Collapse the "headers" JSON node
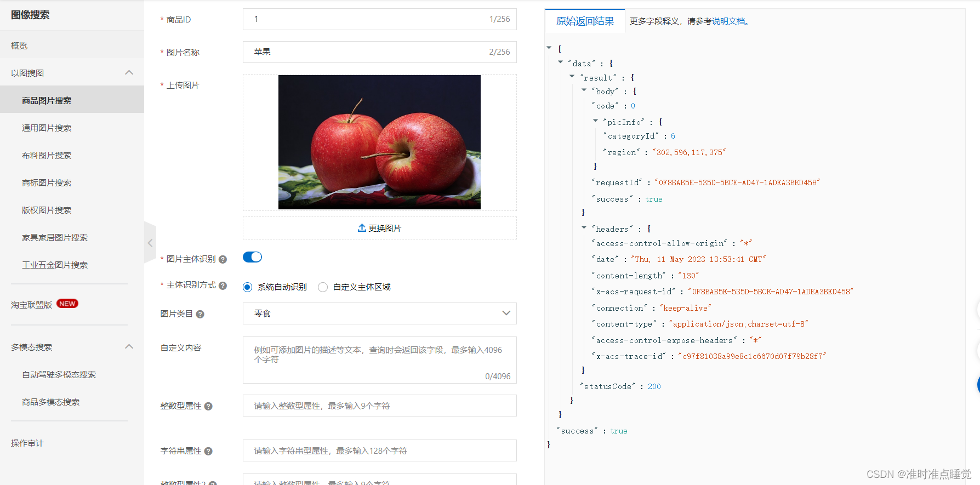The image size is (980, 485). (x=584, y=227)
